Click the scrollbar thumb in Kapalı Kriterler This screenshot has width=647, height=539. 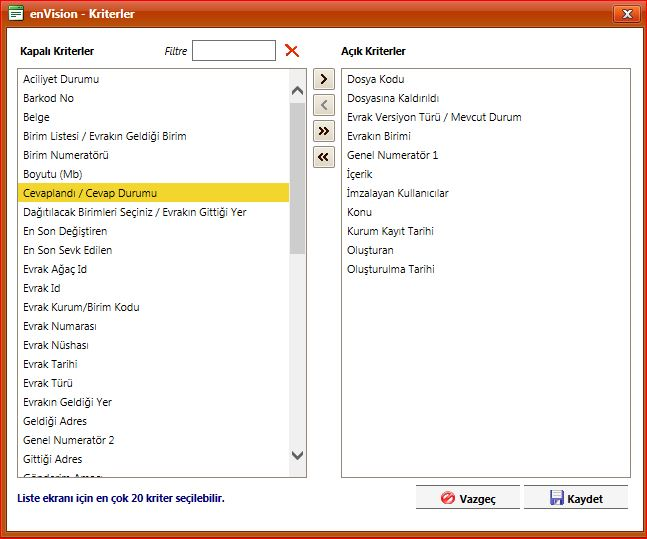point(297,178)
